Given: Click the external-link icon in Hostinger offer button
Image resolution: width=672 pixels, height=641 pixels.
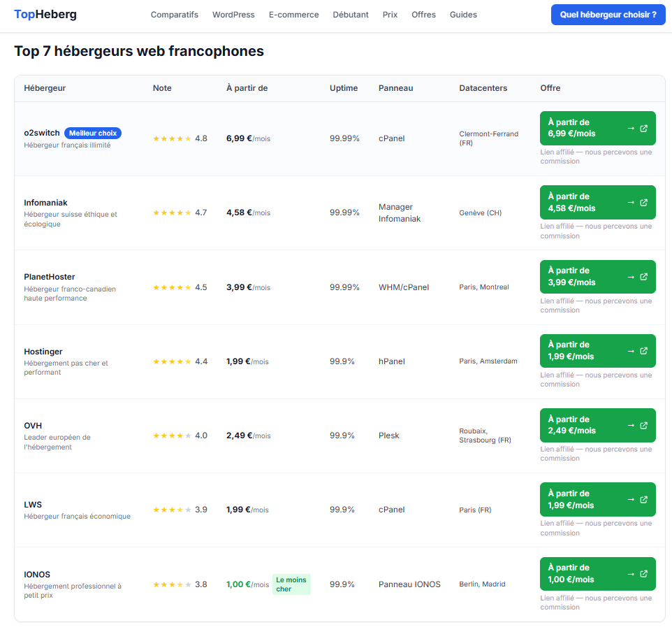Looking at the screenshot, I should (x=644, y=351).
